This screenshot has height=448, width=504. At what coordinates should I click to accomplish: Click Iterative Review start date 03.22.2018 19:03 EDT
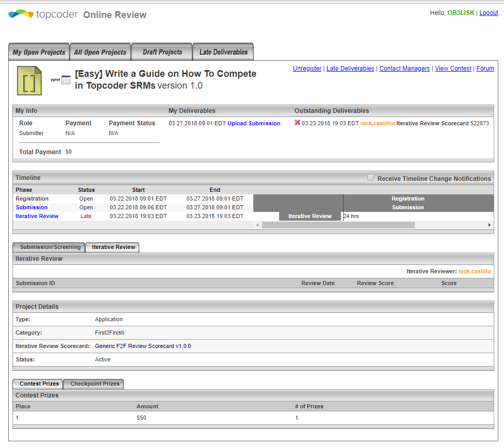pos(138,216)
